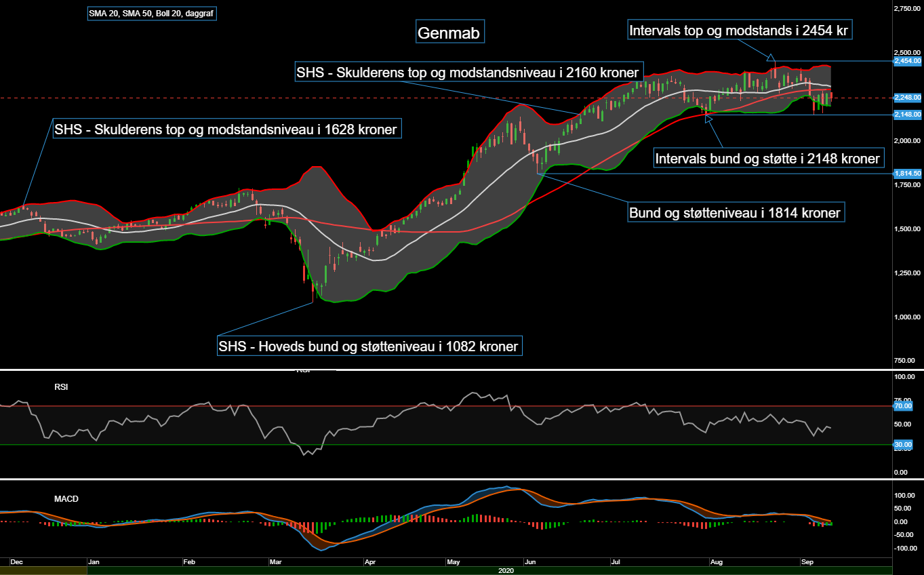The width and height of the screenshot is (924, 575).
Task: Click the triangle marker at the 2454 top
Action: coord(771,57)
